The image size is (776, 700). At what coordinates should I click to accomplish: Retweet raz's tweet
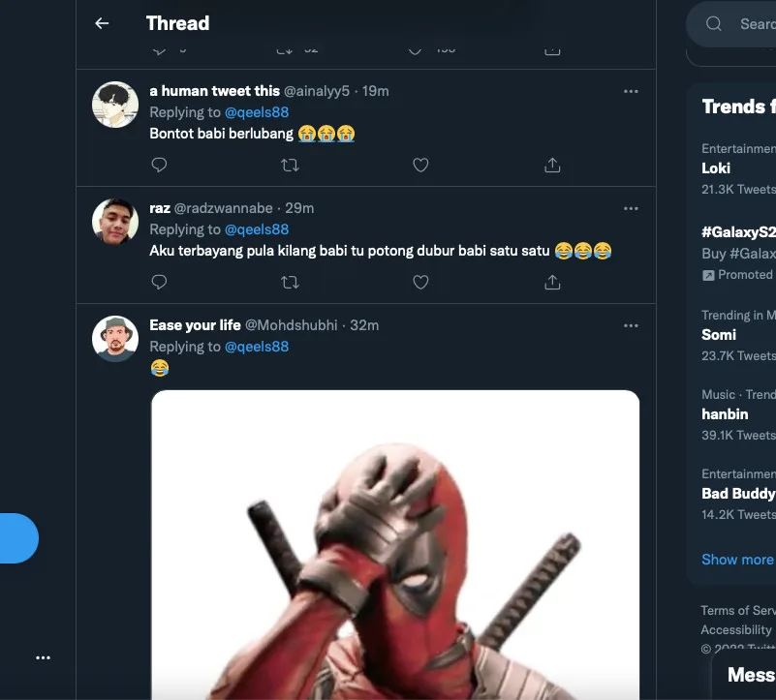click(x=290, y=282)
